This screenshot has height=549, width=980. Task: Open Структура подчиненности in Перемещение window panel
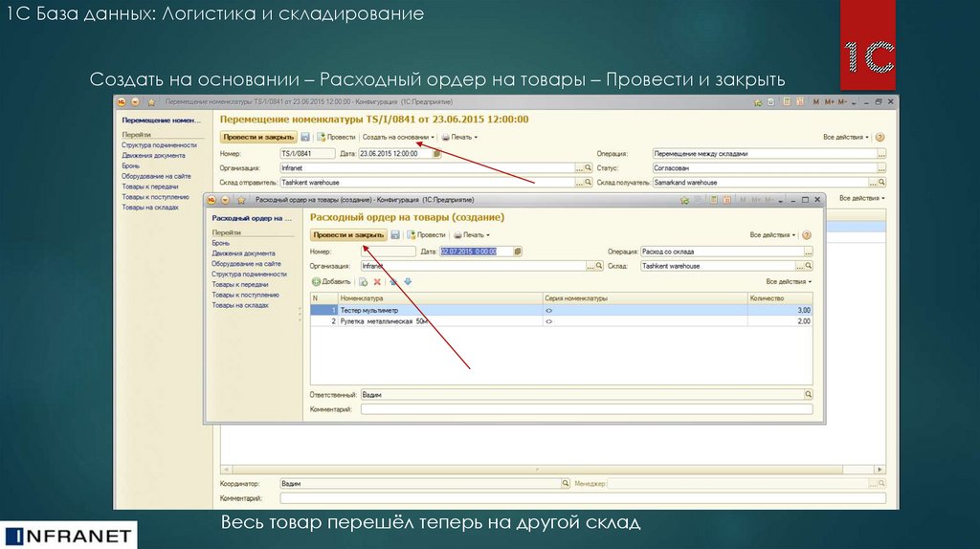click(x=159, y=144)
